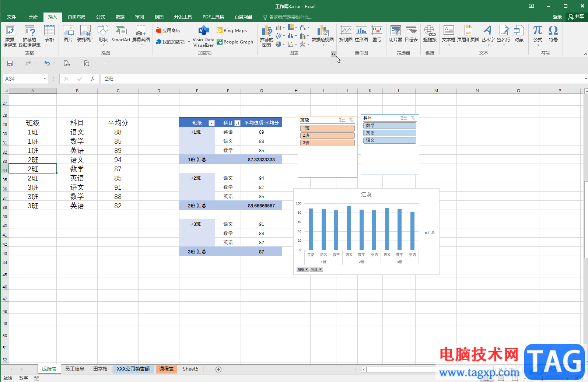Toggle multi-select in 科目 slicer
The height and width of the screenshot is (382, 588).
tap(404, 118)
